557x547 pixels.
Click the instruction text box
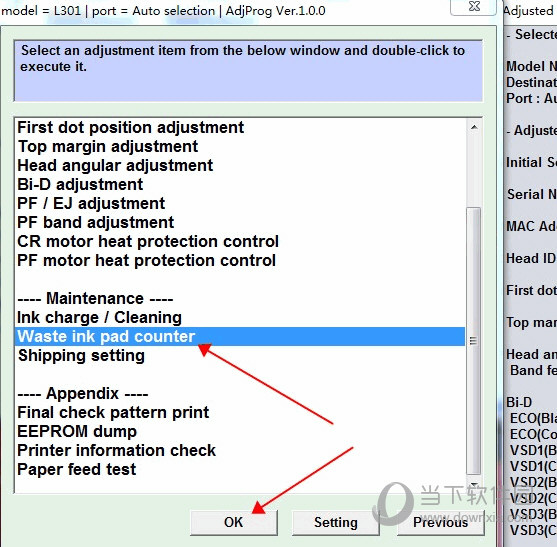click(248, 71)
